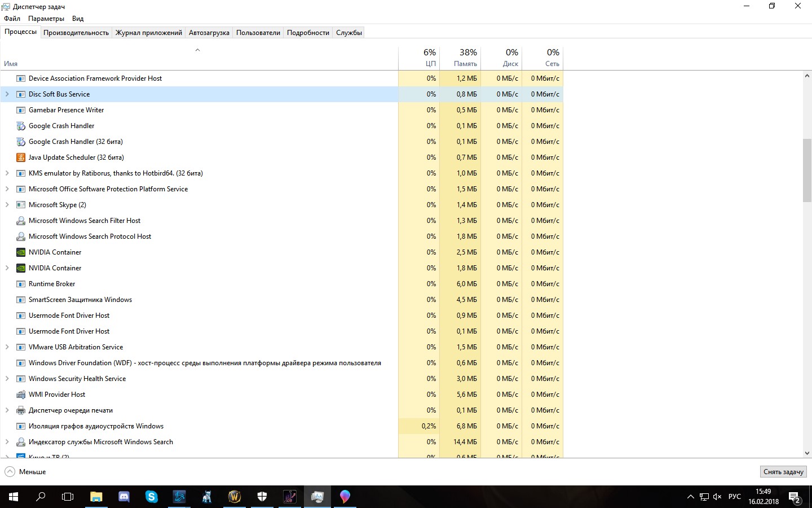Click the Google Crash Handler (32 бита) icon
The height and width of the screenshot is (508, 812).
coord(21,142)
